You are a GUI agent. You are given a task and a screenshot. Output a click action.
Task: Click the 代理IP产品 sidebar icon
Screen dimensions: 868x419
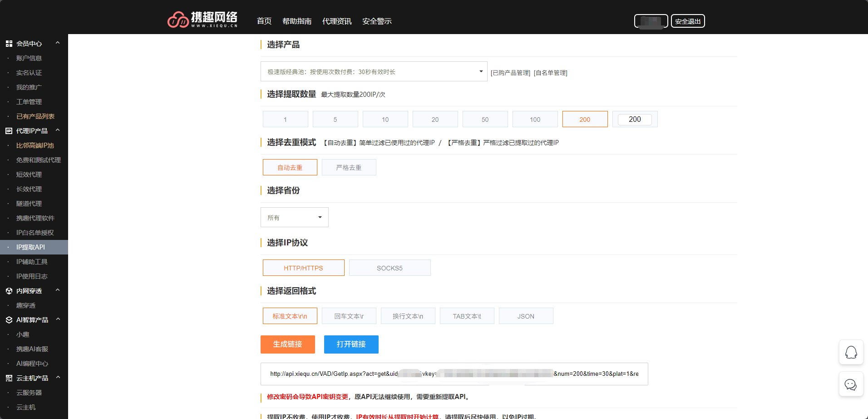point(9,130)
